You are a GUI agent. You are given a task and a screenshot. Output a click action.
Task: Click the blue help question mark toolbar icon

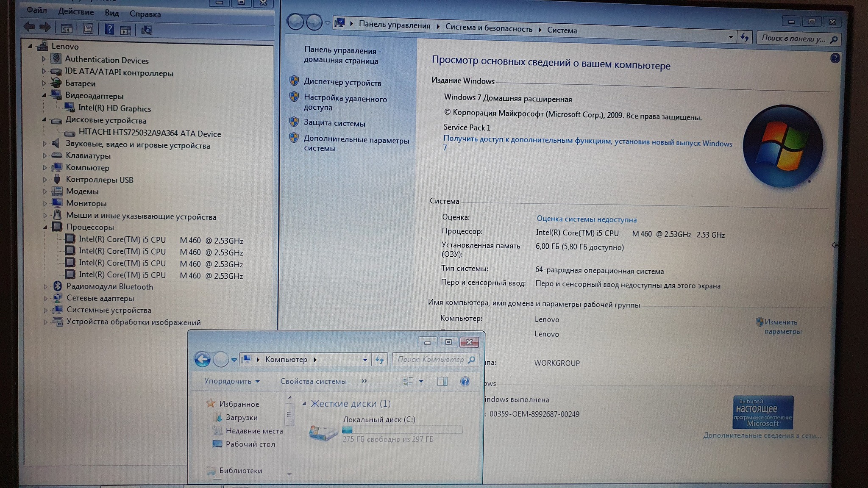(x=109, y=29)
